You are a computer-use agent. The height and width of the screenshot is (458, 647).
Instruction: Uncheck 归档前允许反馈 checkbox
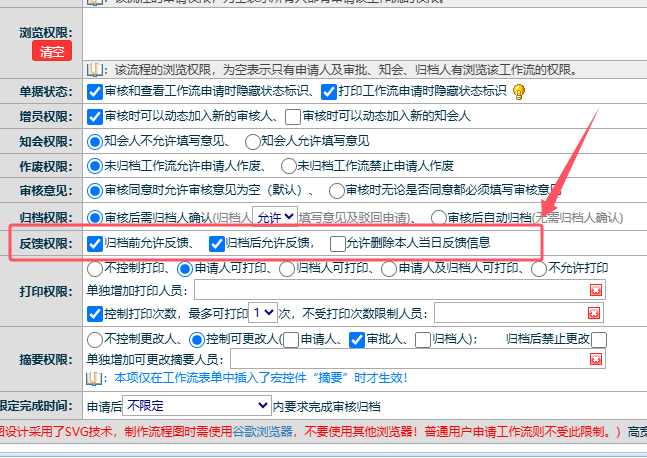tap(95, 242)
